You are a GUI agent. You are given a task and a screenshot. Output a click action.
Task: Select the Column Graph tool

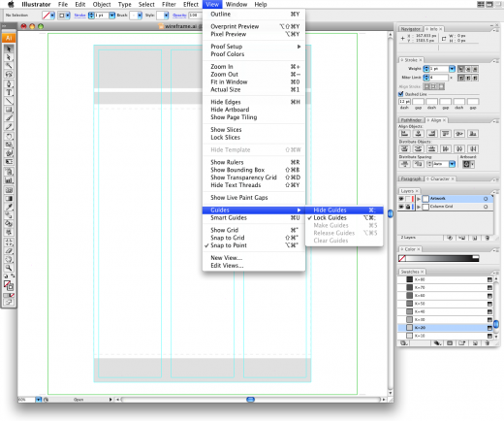9,180
